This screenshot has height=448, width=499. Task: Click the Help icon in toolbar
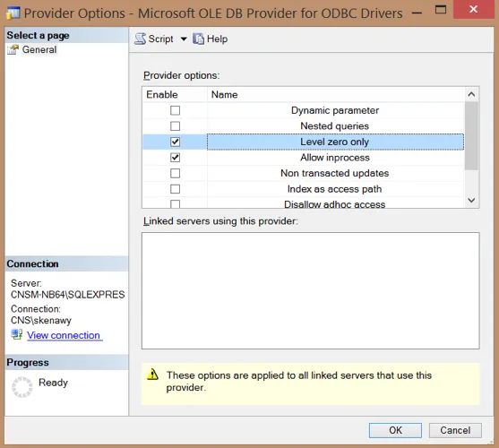click(199, 39)
